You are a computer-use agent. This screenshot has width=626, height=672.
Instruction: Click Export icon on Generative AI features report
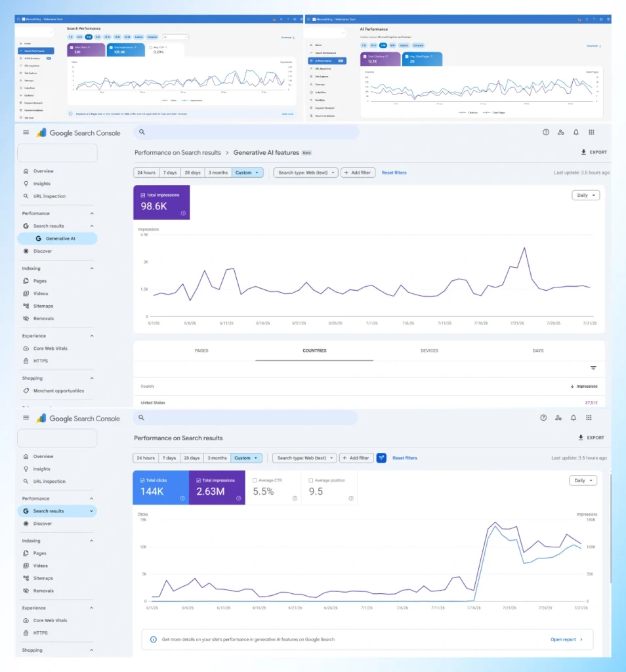point(583,152)
